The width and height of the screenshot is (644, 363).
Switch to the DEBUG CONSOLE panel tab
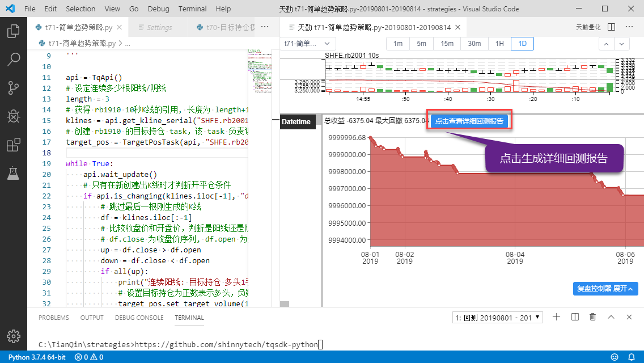click(x=139, y=318)
